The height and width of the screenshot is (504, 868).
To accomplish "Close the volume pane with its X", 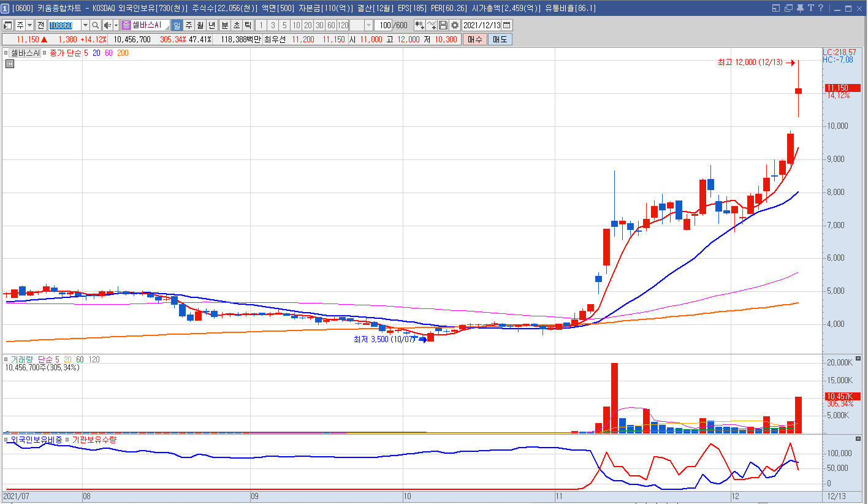I will pyautogui.click(x=858, y=359).
